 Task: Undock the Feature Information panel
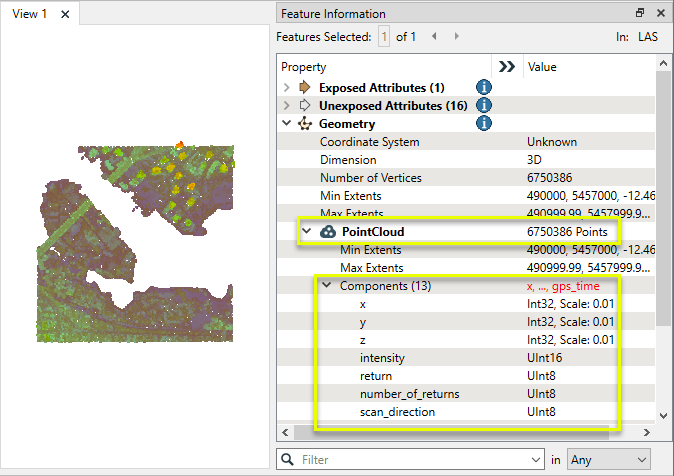pyautogui.click(x=640, y=13)
